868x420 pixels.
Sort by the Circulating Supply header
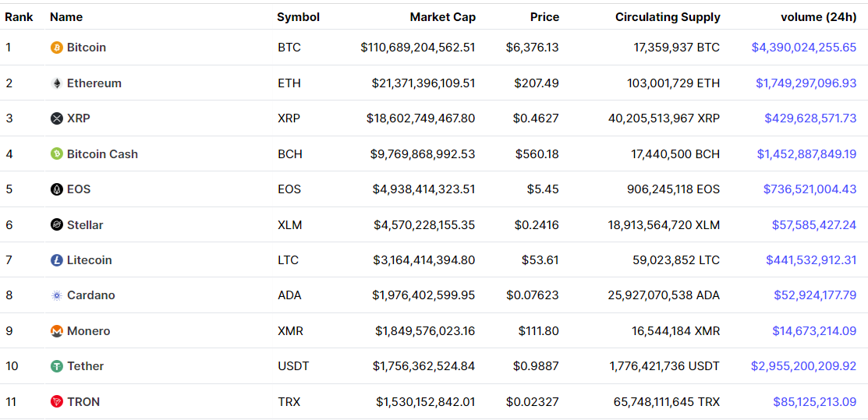(x=668, y=17)
